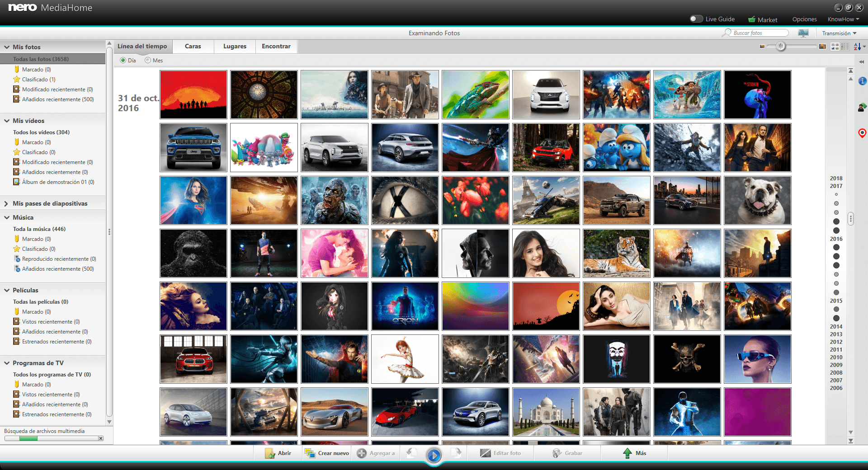This screenshot has height=470, width=868.
Task: Click the Abrir folder icon
Action: pyautogui.click(x=270, y=453)
